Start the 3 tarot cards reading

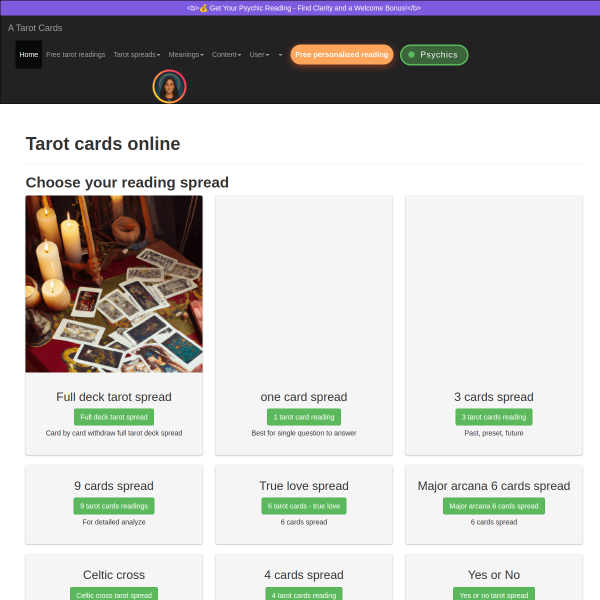pos(494,417)
